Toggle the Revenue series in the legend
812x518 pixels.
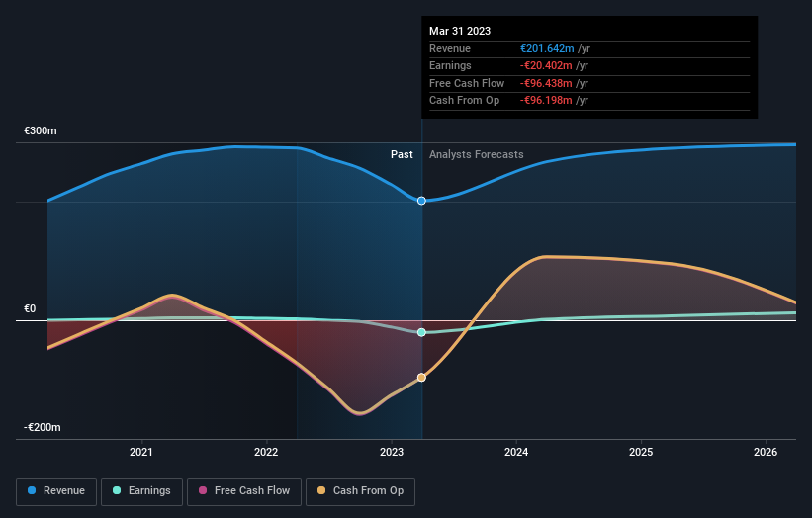click(x=56, y=491)
